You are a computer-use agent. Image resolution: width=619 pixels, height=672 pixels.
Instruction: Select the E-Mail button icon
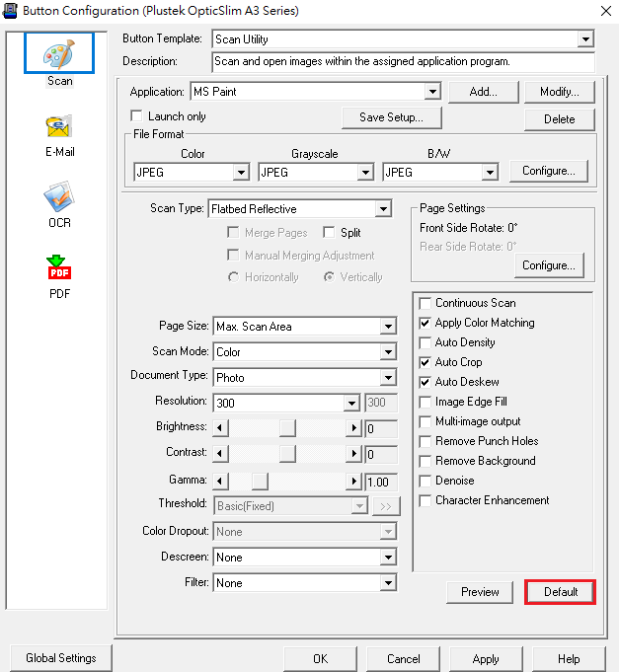pyautogui.click(x=59, y=128)
